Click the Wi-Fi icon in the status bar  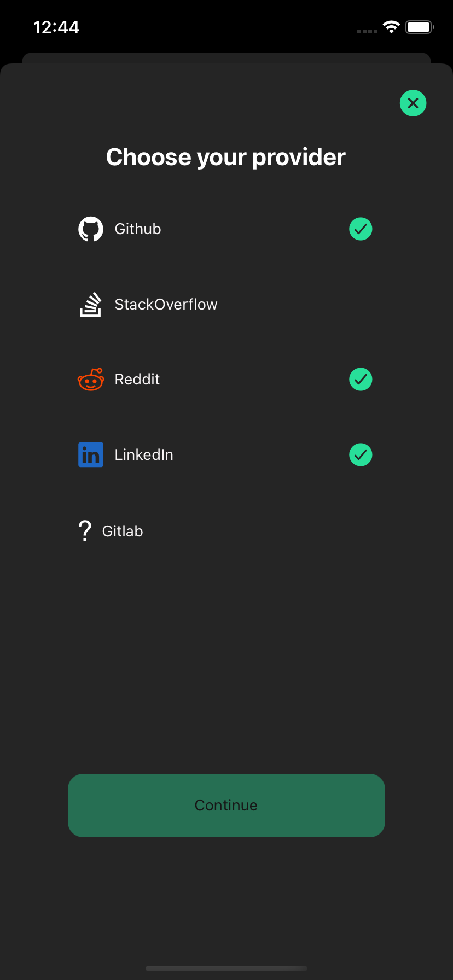[x=391, y=27]
